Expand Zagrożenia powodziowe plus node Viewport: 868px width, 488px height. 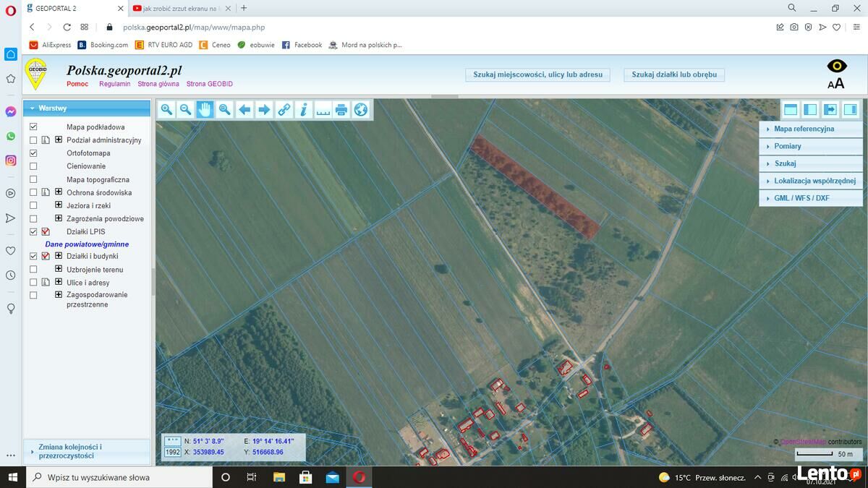point(59,218)
